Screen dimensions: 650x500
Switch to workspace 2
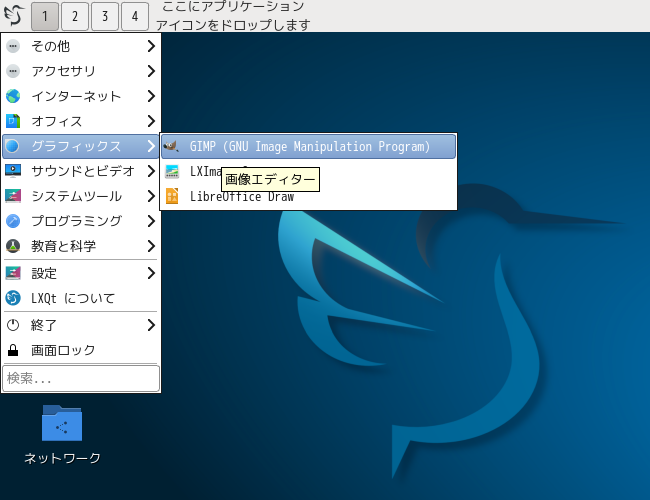pos(75,16)
